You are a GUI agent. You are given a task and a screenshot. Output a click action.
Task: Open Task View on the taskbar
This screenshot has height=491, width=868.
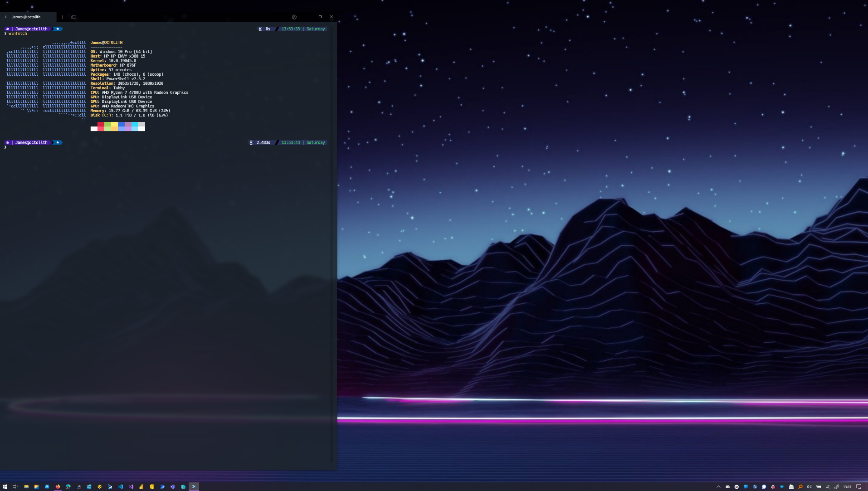[15, 486]
